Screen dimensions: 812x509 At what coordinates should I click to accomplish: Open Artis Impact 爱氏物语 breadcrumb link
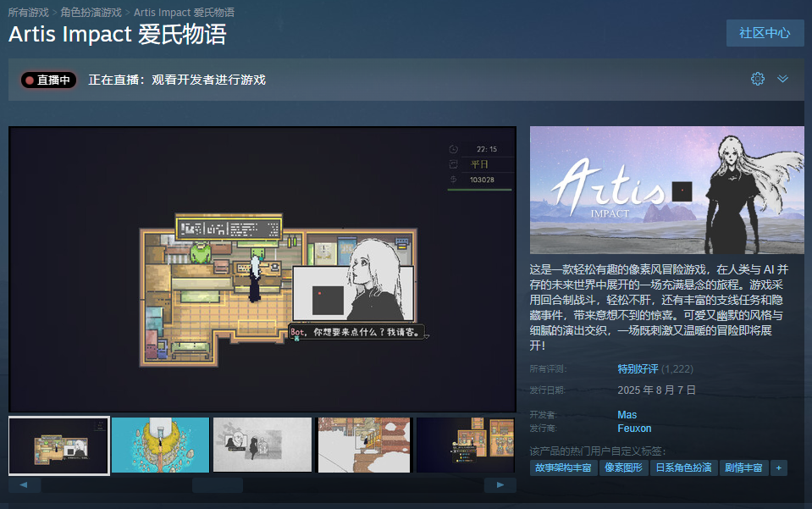(x=184, y=13)
